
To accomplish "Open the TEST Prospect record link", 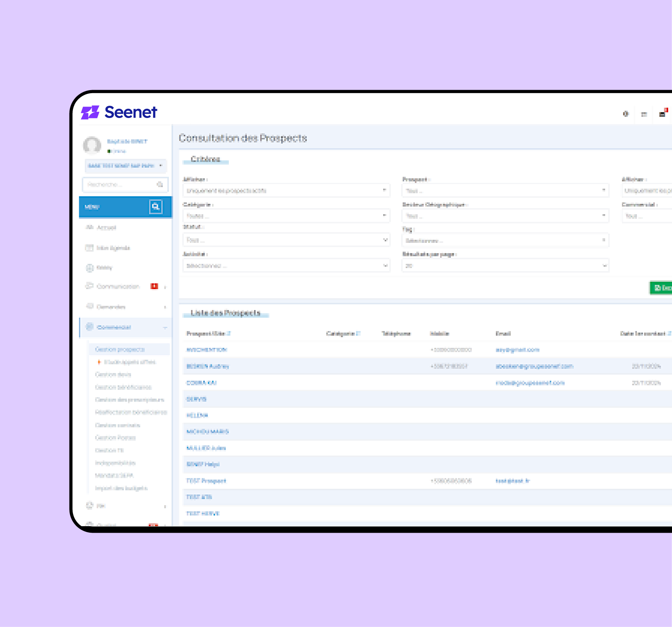I will click(206, 481).
